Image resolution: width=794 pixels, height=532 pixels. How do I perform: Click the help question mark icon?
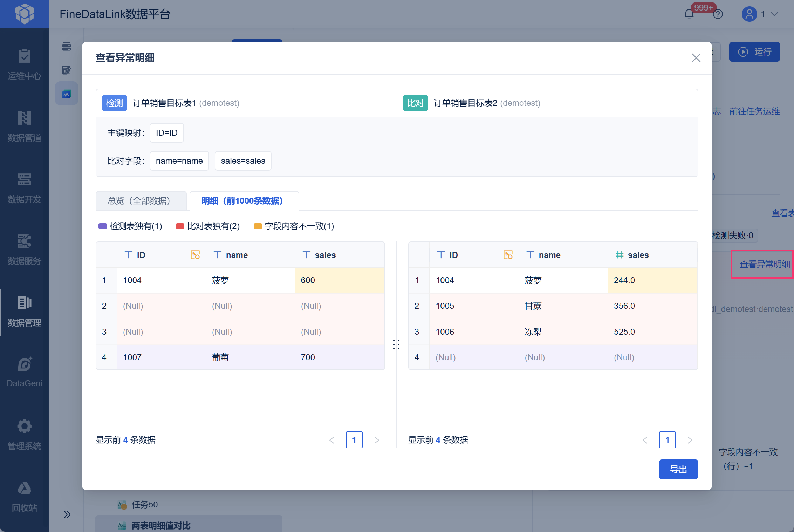click(718, 14)
